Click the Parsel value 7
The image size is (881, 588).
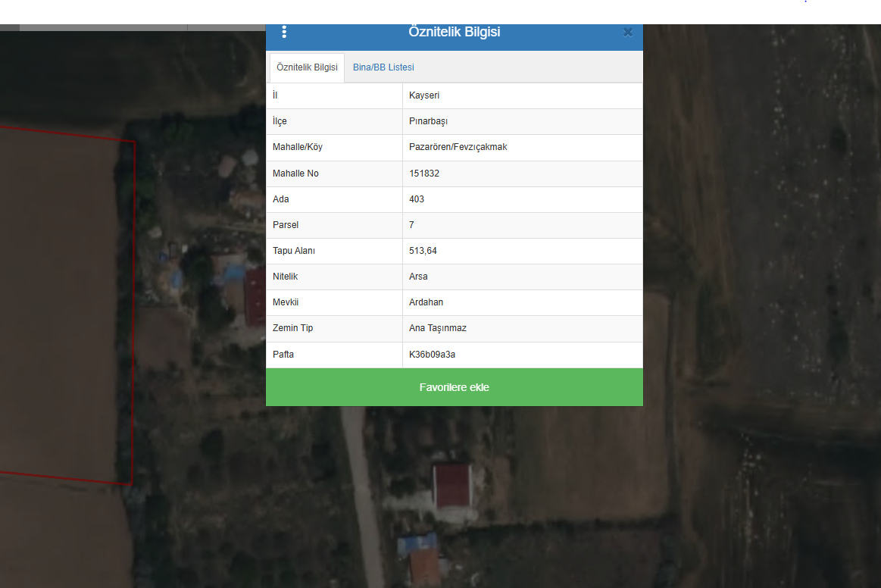(x=412, y=225)
